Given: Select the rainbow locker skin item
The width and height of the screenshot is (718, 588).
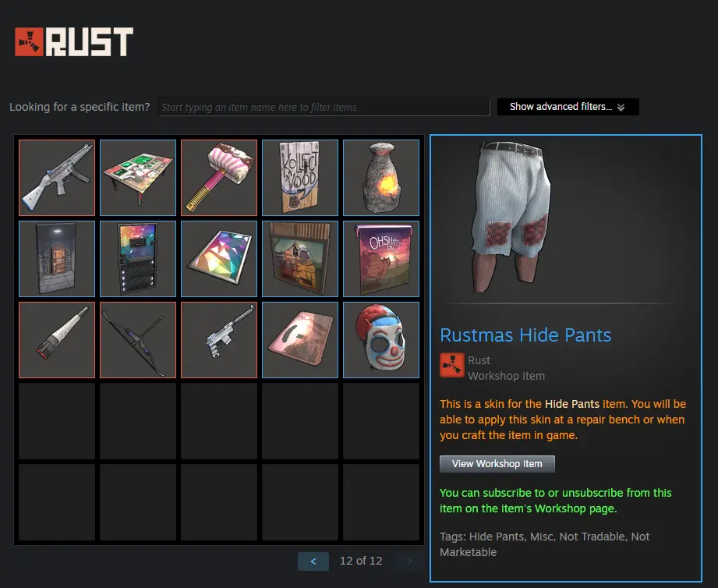Looking at the screenshot, I should tap(138, 259).
